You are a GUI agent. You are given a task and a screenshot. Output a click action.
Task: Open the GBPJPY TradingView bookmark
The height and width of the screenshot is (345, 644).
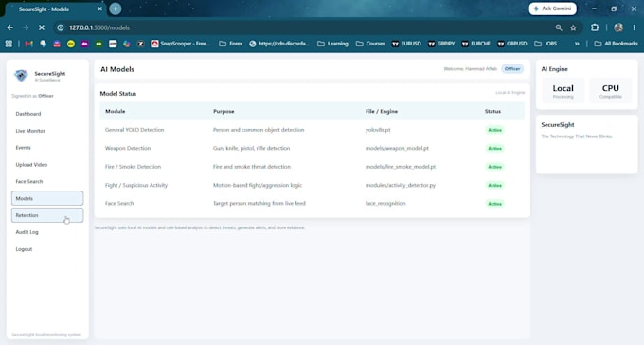coord(441,44)
